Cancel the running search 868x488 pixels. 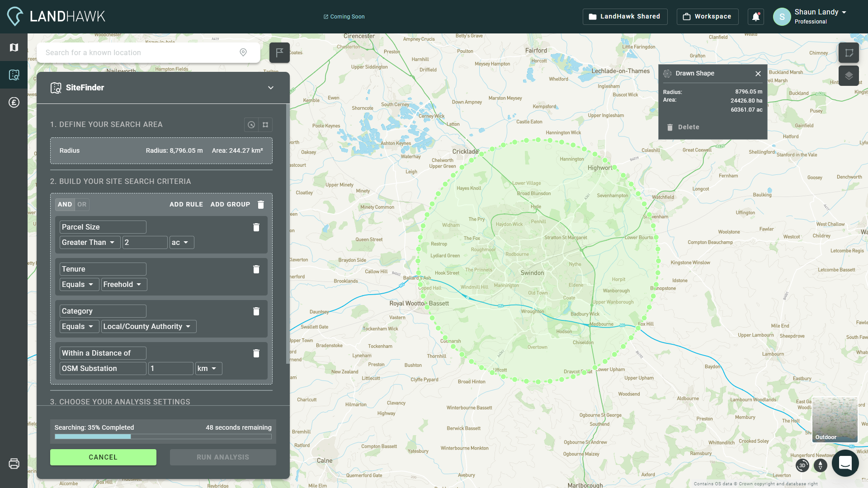pos(103,457)
